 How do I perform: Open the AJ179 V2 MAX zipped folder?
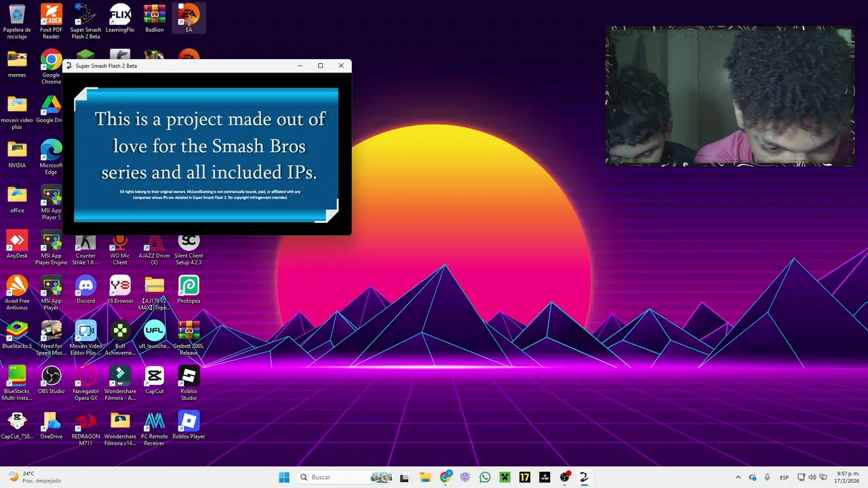(154, 293)
